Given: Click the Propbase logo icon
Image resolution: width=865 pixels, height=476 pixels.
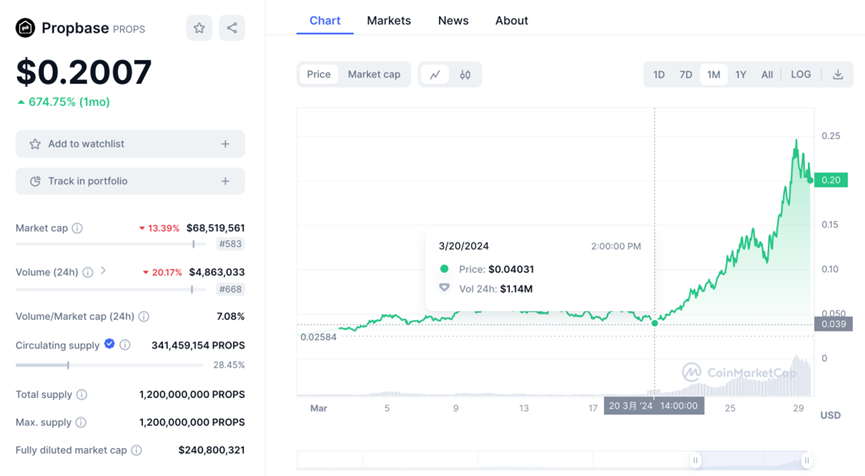Looking at the screenshot, I should coord(25,28).
